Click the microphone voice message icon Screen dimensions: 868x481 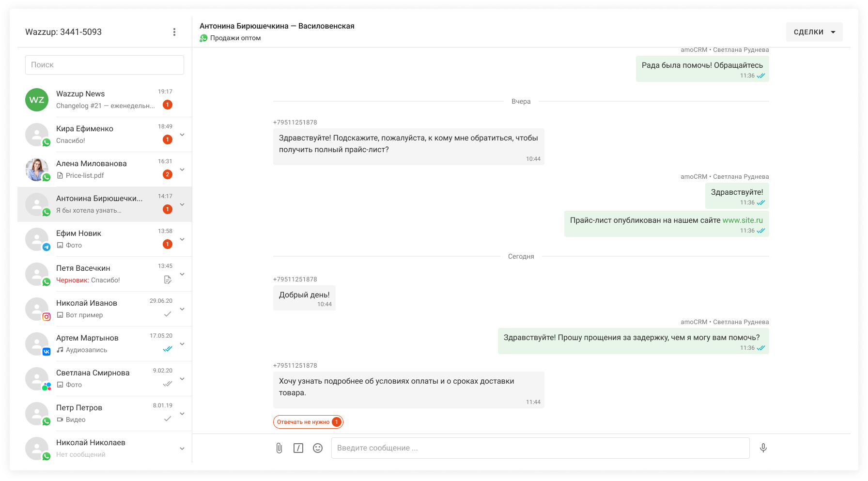(x=763, y=448)
